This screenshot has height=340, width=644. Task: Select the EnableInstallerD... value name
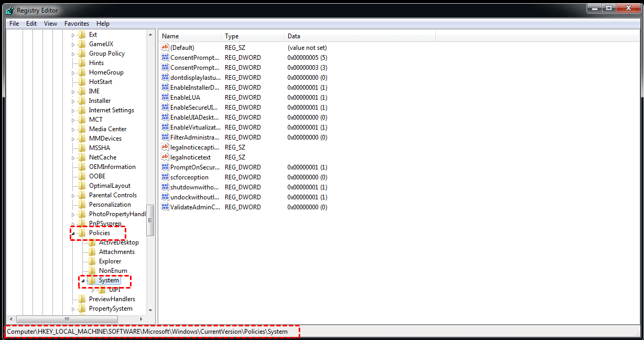(195, 88)
